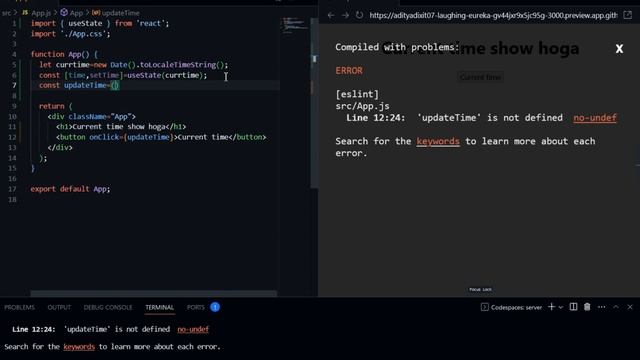Add a new terminal with plus icon
This screenshot has height=360, width=640.
551,307
